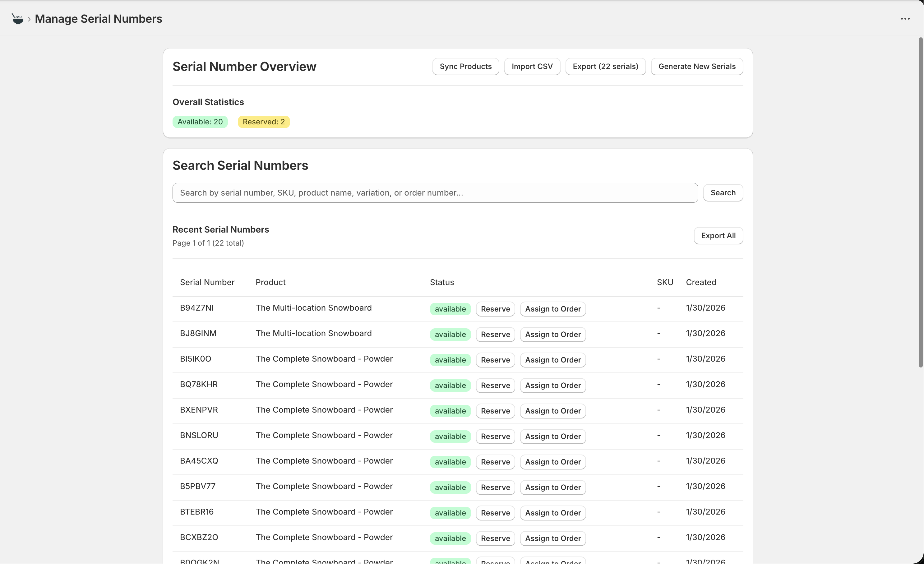The height and width of the screenshot is (564, 924).
Task: Focus the serial number search field
Action: click(435, 193)
